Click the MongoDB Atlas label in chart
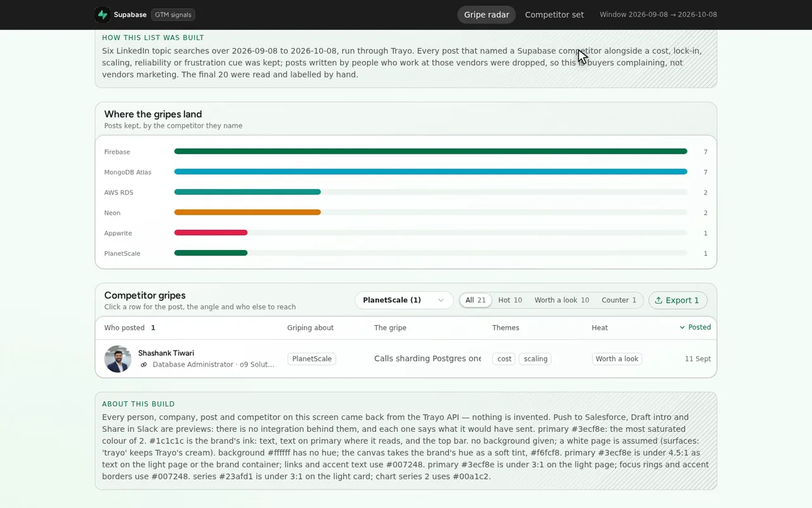The image size is (812, 508). 128,172
